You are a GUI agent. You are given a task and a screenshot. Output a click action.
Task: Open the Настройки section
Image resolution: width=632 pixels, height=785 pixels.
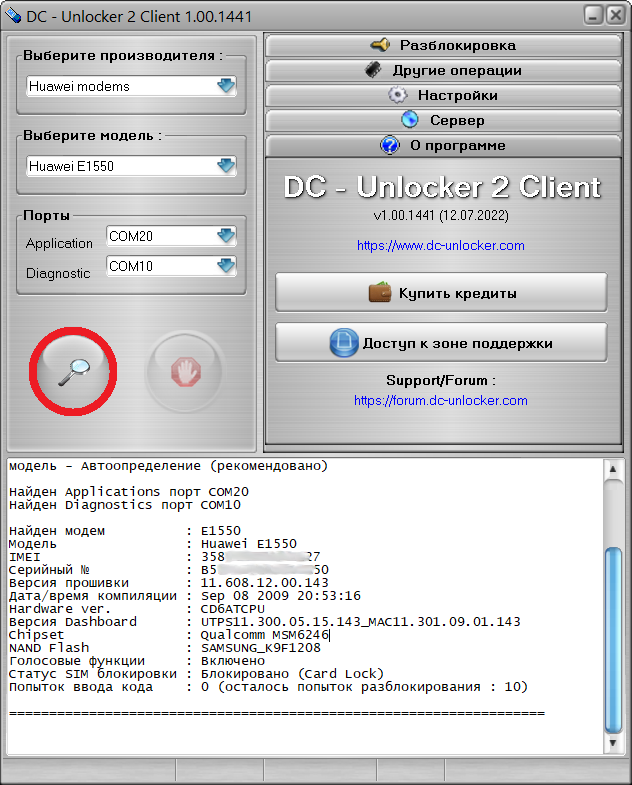tap(443, 95)
